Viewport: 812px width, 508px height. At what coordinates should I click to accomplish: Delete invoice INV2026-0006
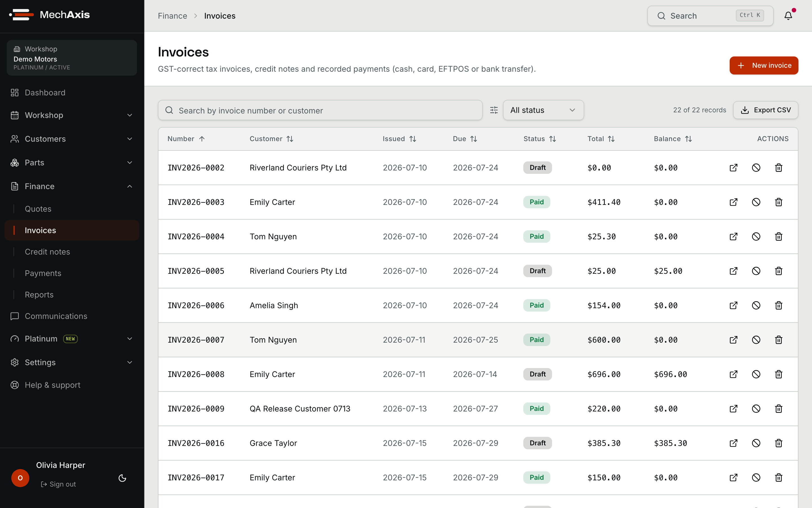[x=778, y=305]
